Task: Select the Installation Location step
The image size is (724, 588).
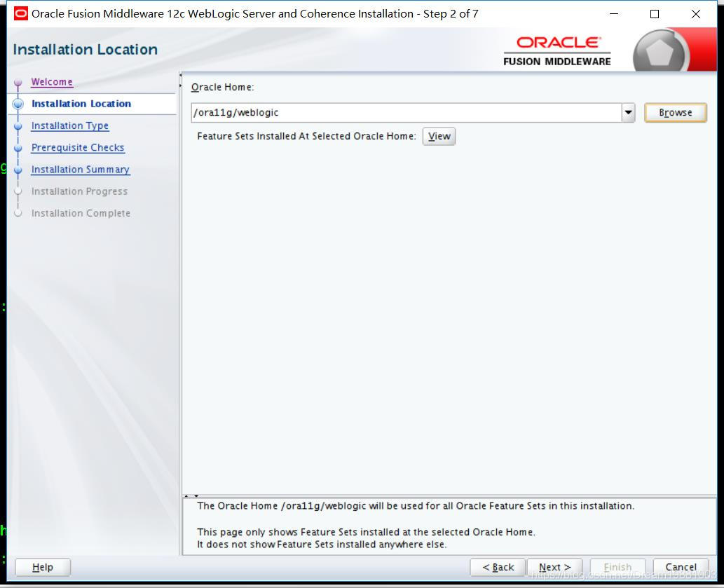Action: click(81, 104)
